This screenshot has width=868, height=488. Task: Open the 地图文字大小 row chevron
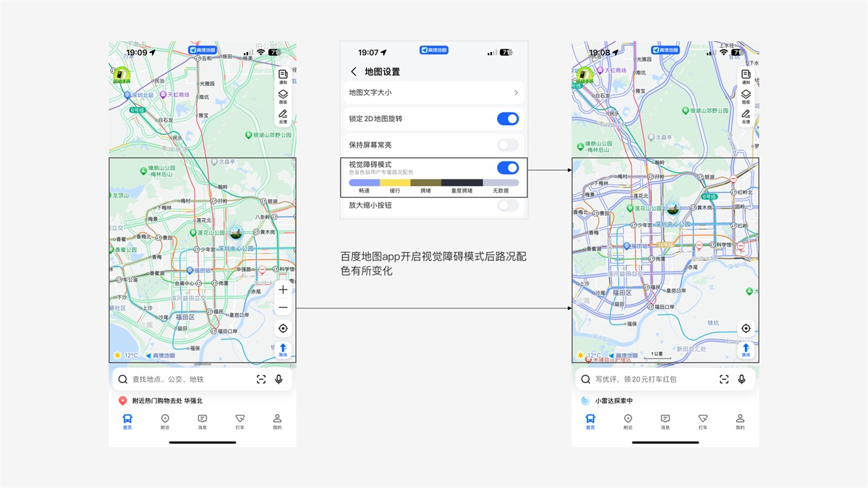click(x=516, y=93)
